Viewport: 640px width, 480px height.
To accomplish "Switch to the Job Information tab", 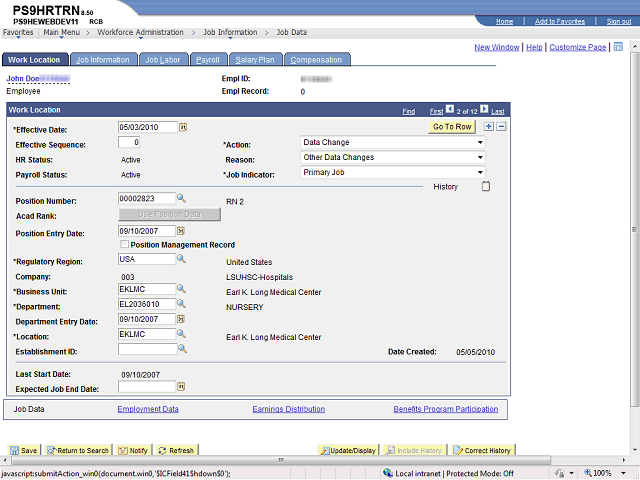I will 103,60.
